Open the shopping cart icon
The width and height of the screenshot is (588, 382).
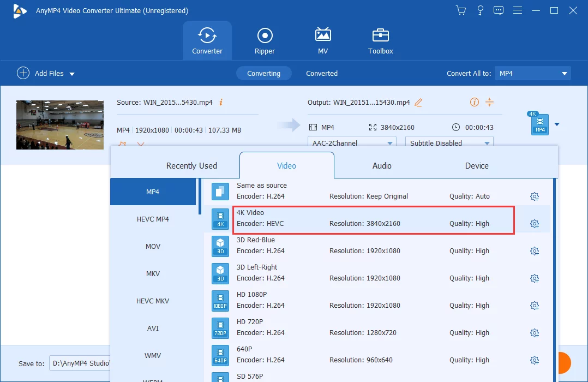(461, 10)
